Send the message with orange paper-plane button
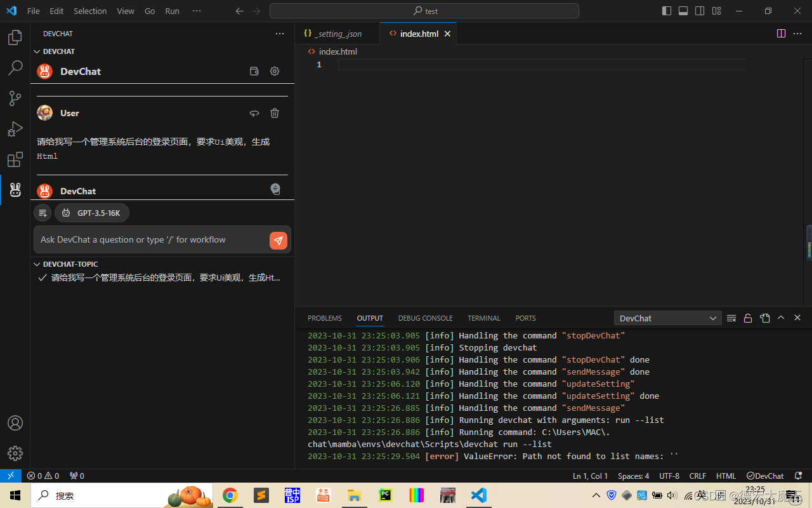Viewport: 812px width, 508px height. tap(278, 241)
